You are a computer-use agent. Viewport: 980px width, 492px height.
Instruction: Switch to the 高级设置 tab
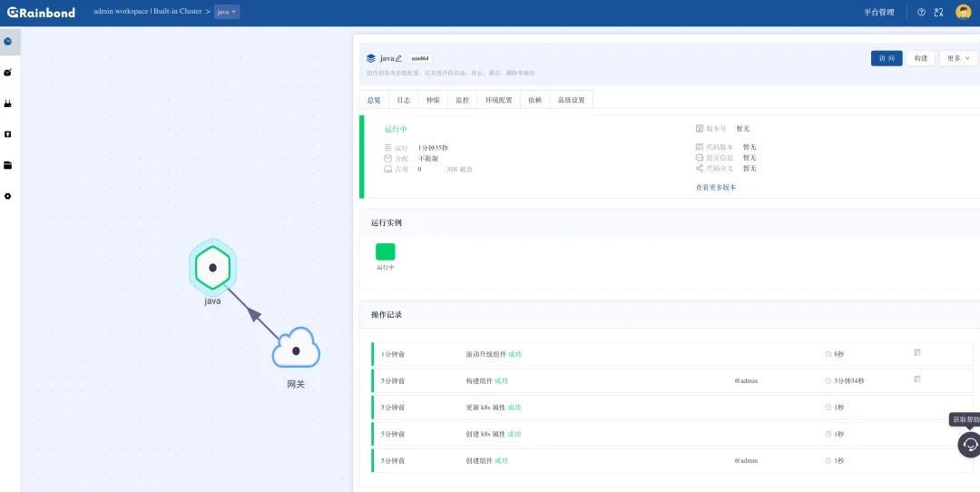click(x=572, y=100)
